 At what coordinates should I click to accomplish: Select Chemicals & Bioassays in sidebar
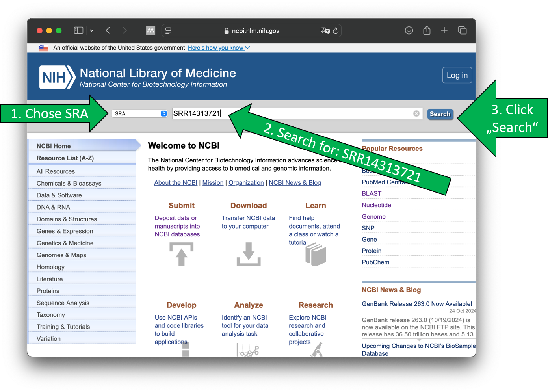click(69, 183)
